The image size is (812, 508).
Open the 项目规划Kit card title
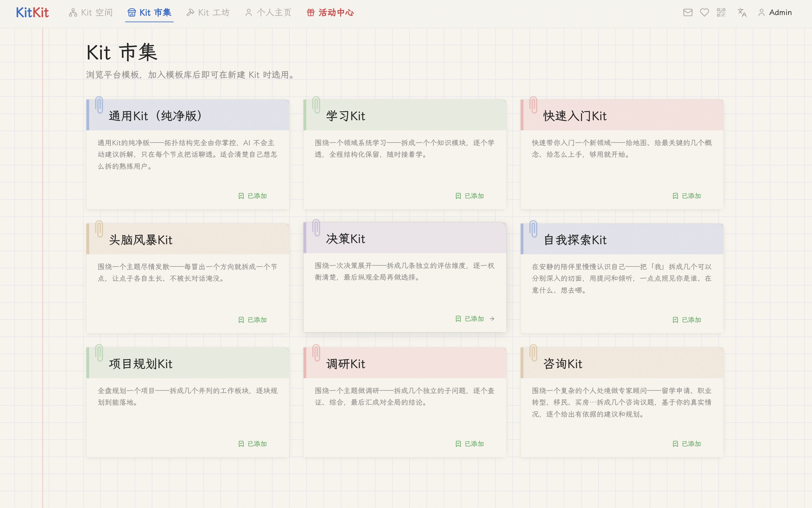click(140, 364)
